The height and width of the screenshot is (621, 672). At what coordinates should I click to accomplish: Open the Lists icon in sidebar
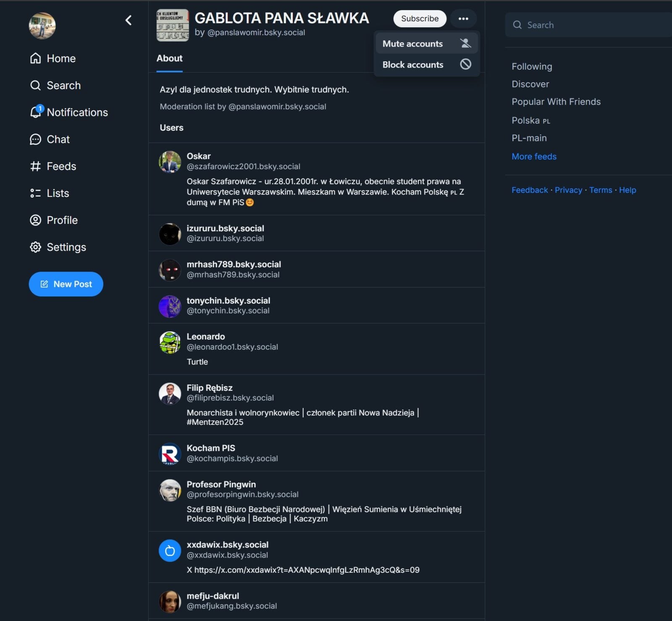(36, 193)
